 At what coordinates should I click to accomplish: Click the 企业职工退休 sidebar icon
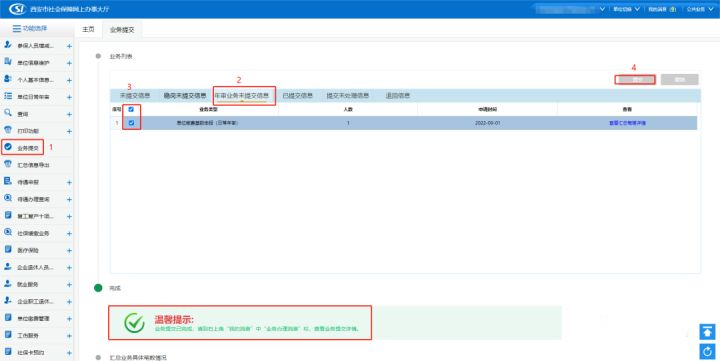pos(8,300)
